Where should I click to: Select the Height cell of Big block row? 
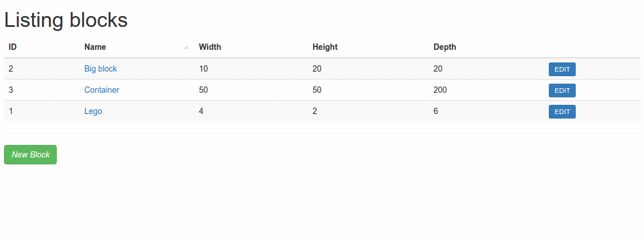pos(317,69)
